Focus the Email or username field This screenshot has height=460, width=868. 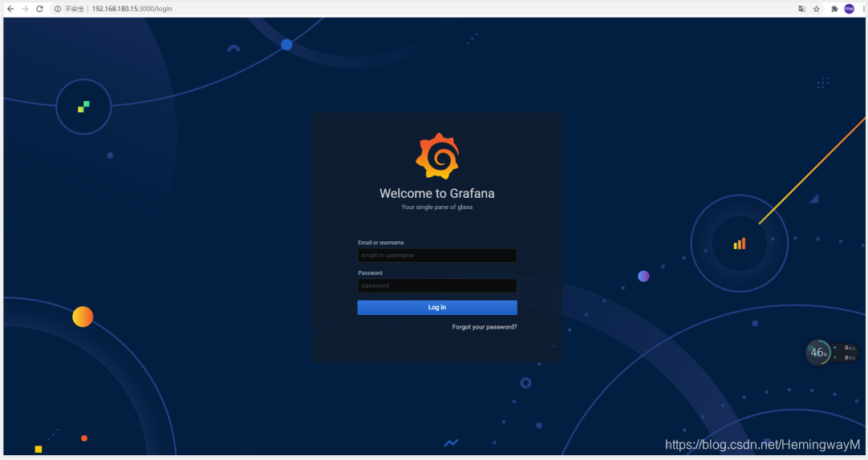click(437, 255)
